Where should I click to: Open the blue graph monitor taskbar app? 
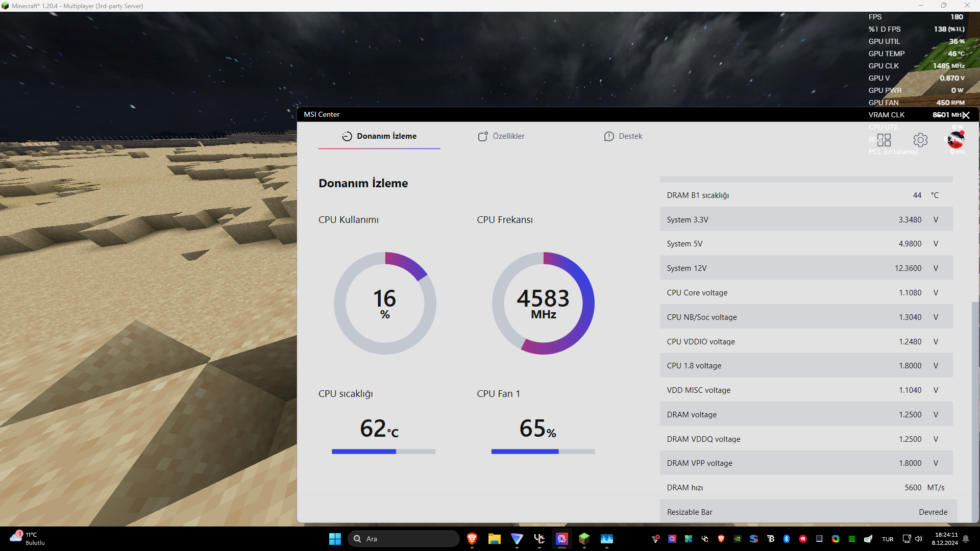(606, 539)
